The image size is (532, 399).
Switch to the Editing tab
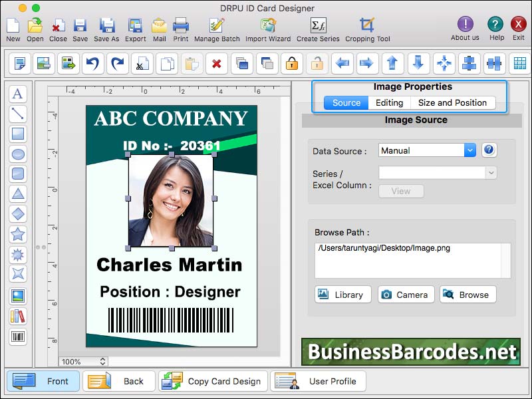(x=389, y=102)
